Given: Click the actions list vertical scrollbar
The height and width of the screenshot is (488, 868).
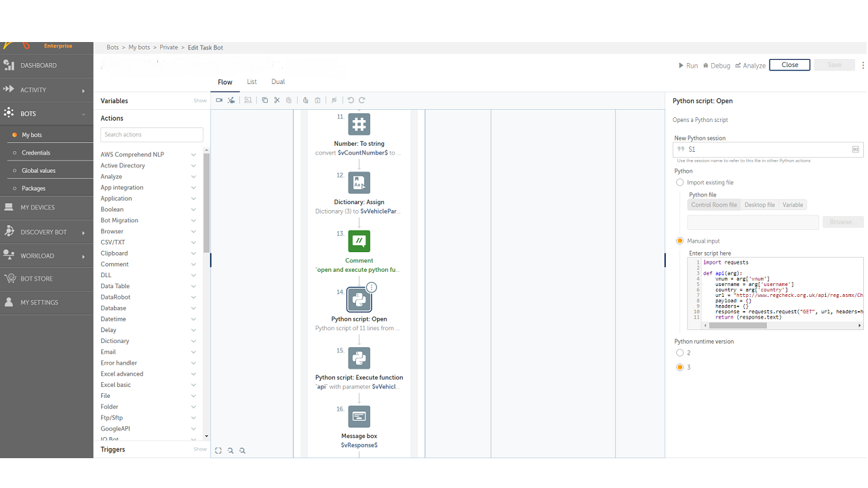Looking at the screenshot, I should pyautogui.click(x=207, y=203).
